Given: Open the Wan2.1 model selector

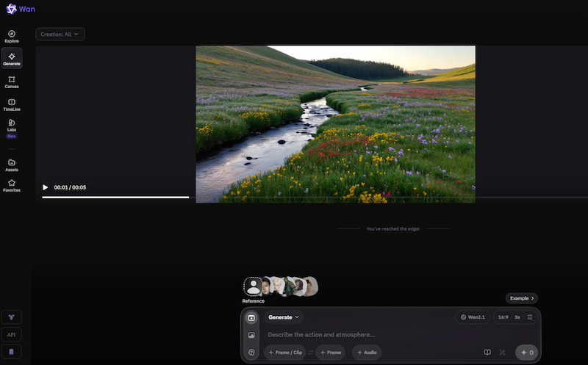Looking at the screenshot, I should 473,317.
